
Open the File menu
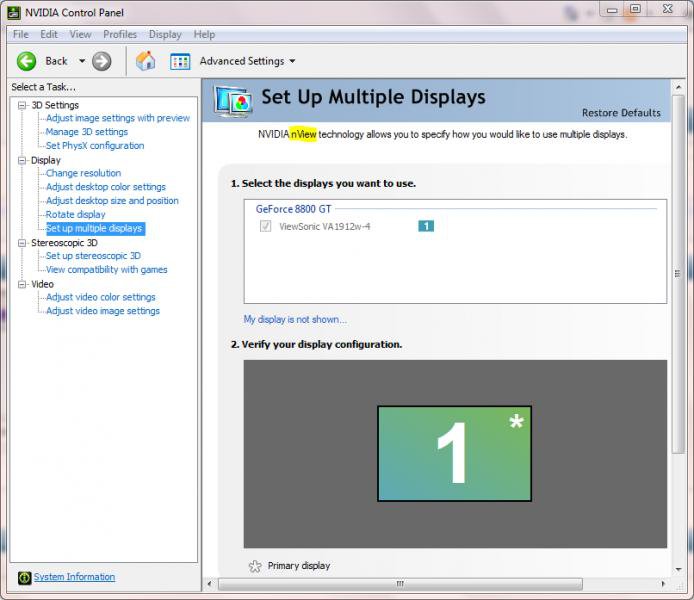[21, 35]
